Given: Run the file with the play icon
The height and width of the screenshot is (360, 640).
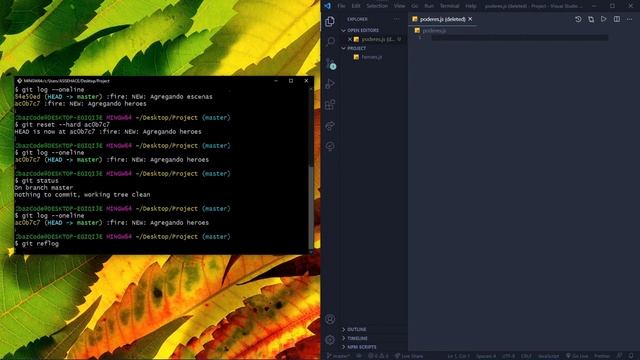Looking at the screenshot, I should [603, 19].
